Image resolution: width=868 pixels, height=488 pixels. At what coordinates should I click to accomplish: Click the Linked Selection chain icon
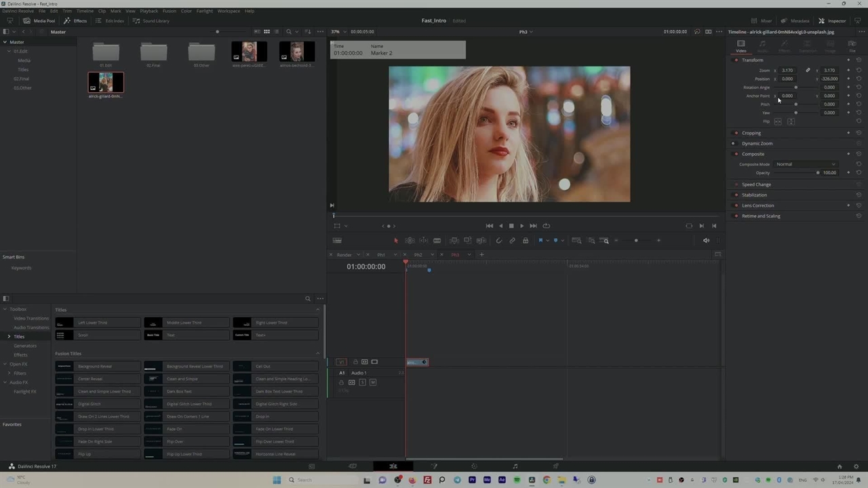click(512, 241)
